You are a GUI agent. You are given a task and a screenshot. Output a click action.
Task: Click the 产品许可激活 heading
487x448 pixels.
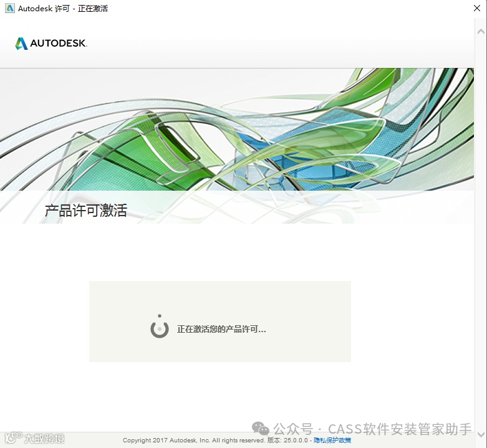86,211
